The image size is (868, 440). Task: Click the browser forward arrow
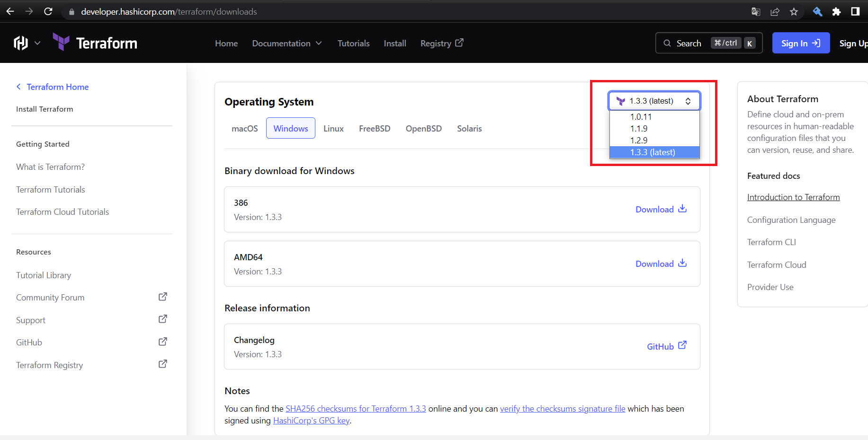[x=29, y=11]
